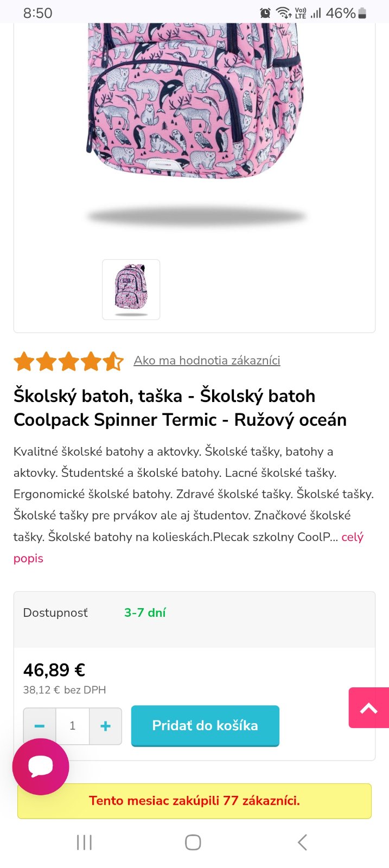Viewport: 389px width, 868px height.
Task: Open the chat bubble support widget
Action: [x=41, y=767]
